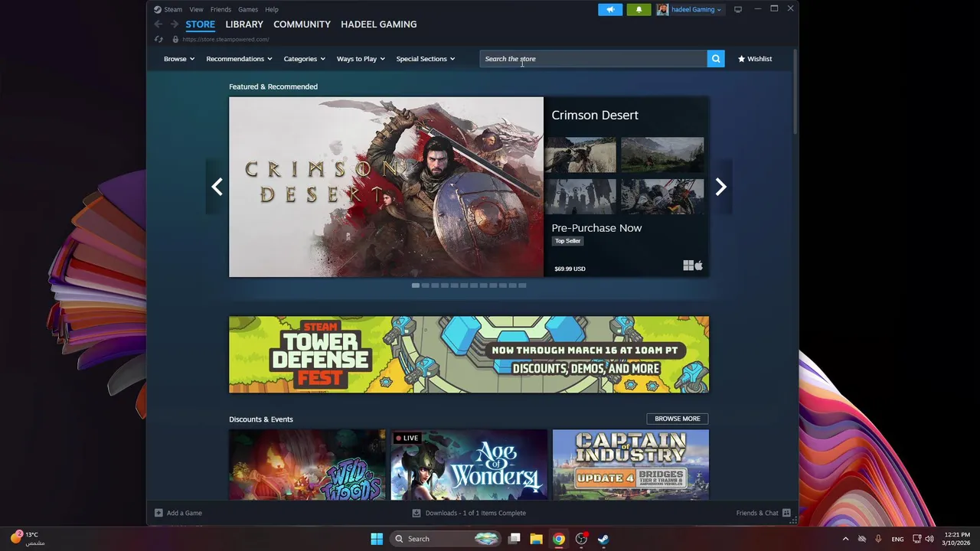Open the Crimson Desert featured banner image

pyautogui.click(x=386, y=187)
